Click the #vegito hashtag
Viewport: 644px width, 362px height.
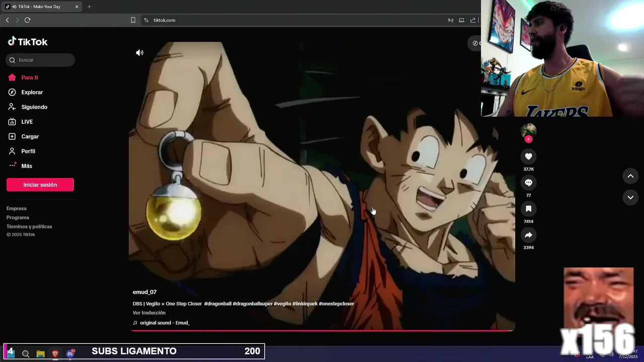(x=282, y=304)
